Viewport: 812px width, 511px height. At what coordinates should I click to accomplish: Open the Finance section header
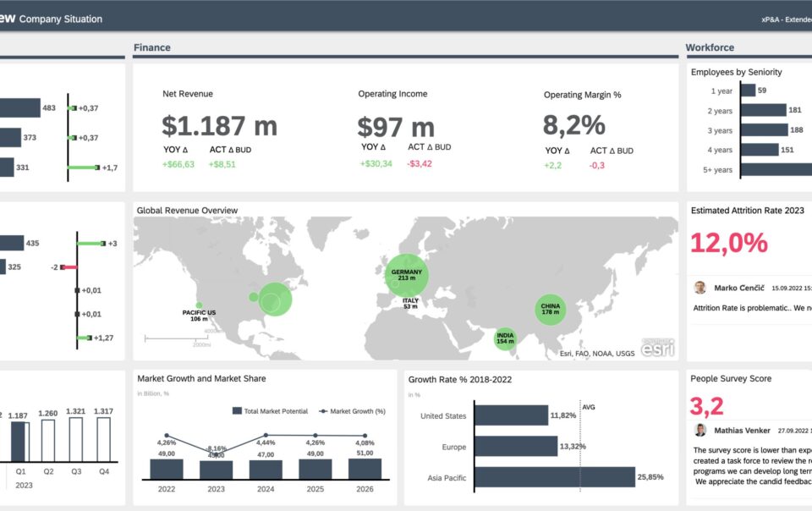151,47
